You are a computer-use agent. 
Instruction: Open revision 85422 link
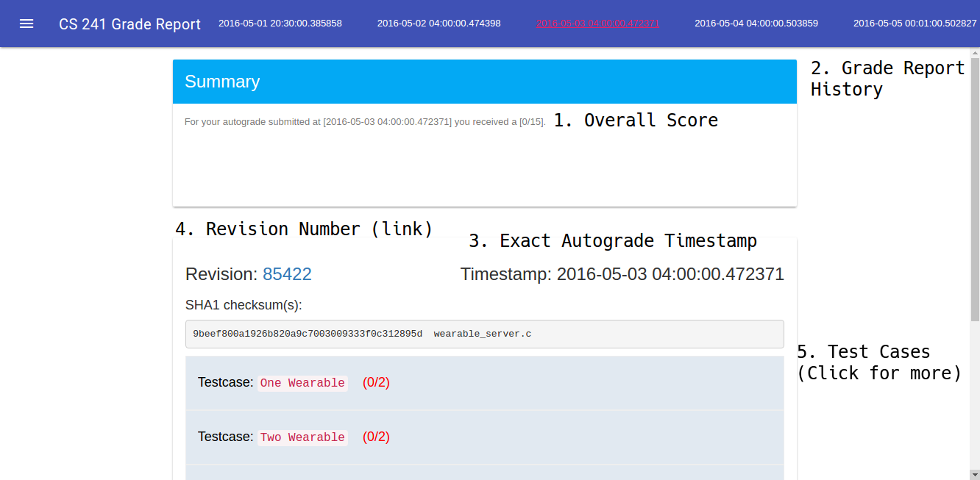click(287, 274)
